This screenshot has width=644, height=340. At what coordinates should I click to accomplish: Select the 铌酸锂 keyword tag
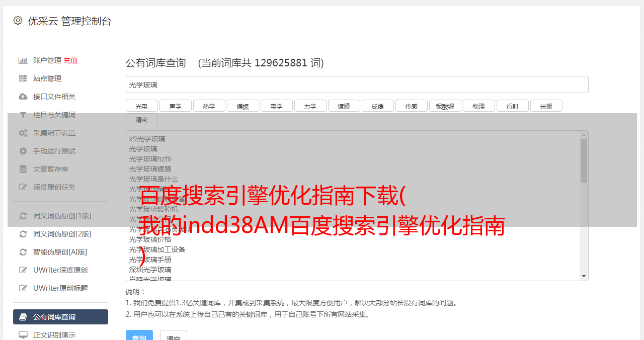pos(445,106)
